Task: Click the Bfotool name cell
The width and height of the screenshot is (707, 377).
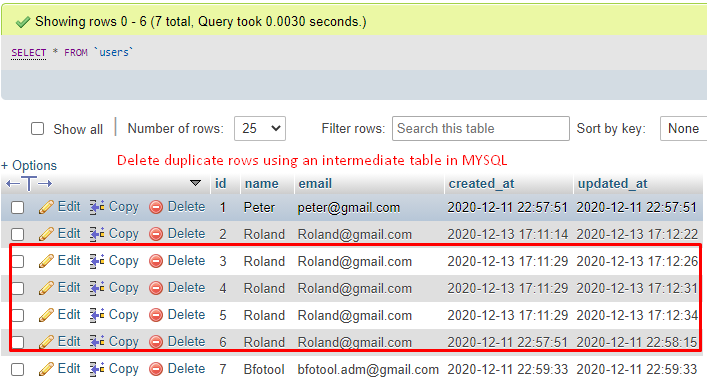Action: coord(264,370)
